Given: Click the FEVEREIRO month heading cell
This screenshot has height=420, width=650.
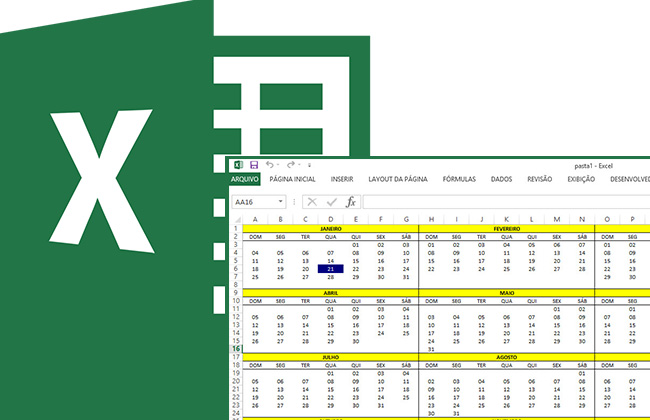Looking at the screenshot, I should point(507,228).
